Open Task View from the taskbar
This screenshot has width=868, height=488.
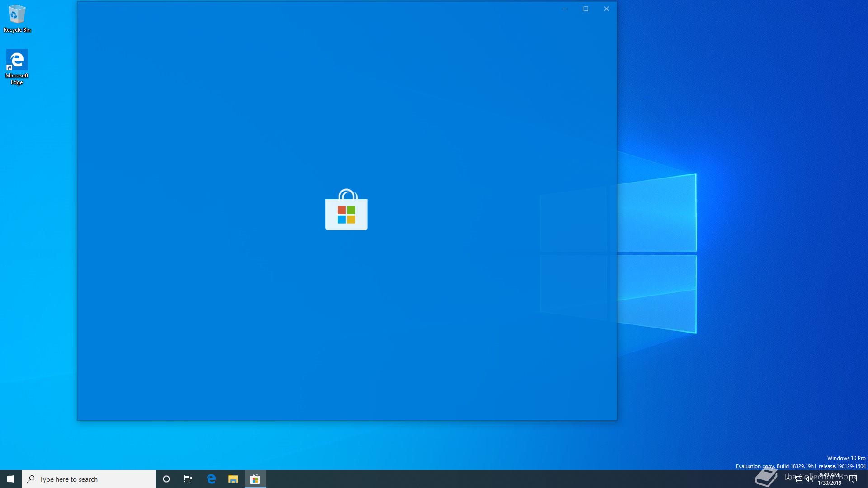click(188, 479)
